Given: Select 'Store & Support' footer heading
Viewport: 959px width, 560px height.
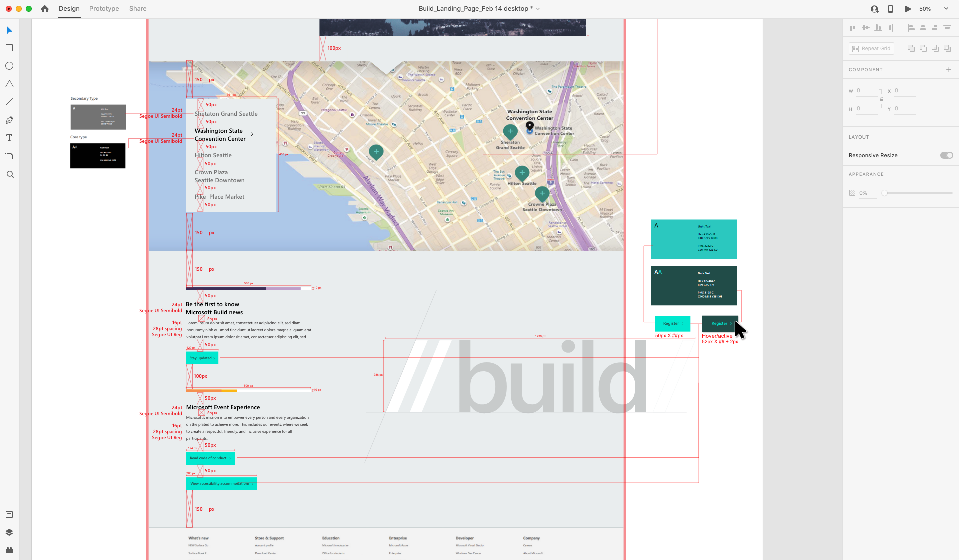Looking at the screenshot, I should point(269,538).
